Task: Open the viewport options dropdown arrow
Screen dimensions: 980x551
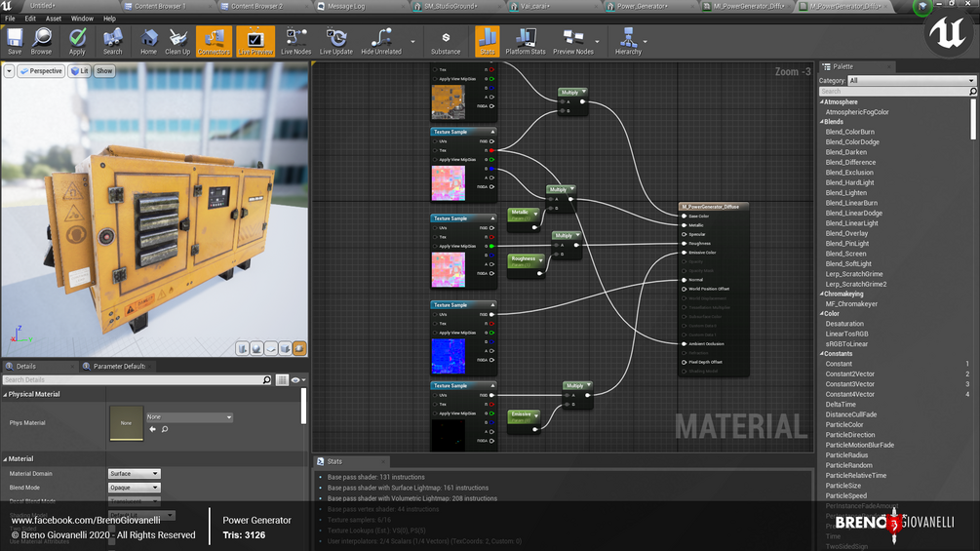Action: (x=9, y=71)
